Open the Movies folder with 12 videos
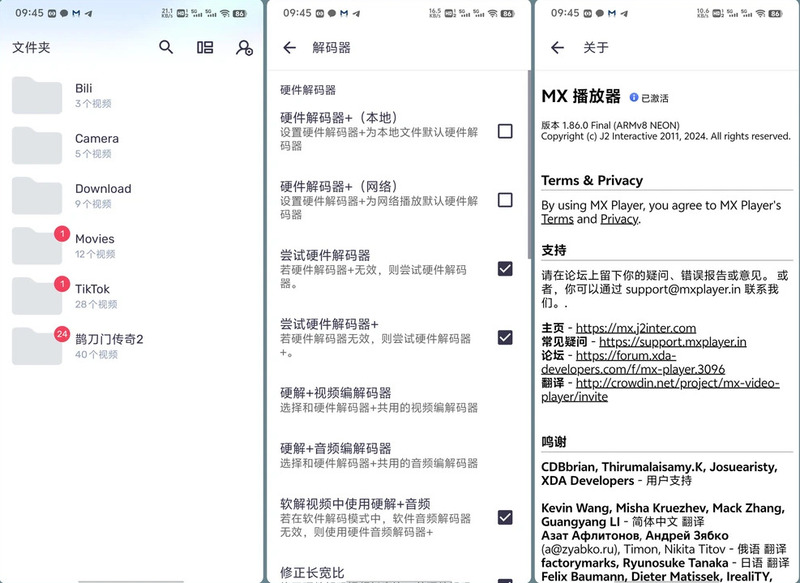800x583 pixels. click(95, 245)
